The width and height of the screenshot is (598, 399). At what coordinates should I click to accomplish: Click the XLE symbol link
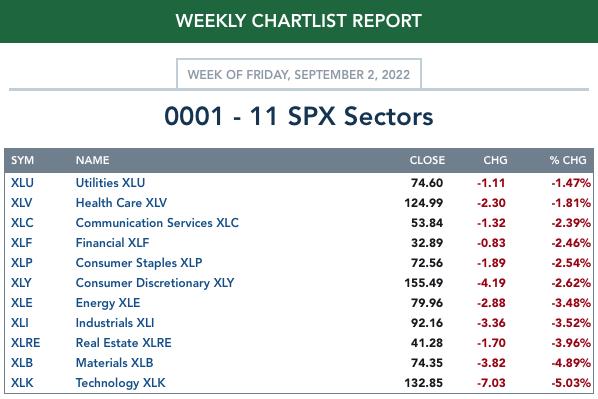(x=22, y=303)
